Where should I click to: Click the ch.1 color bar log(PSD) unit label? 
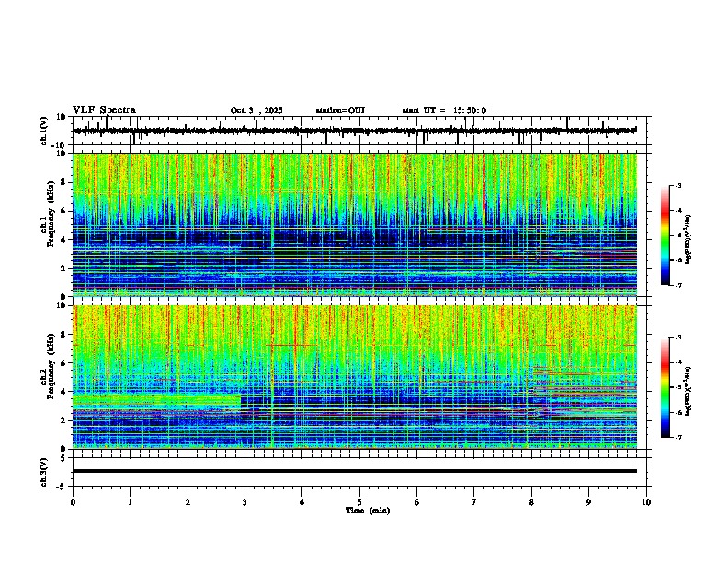coord(688,239)
